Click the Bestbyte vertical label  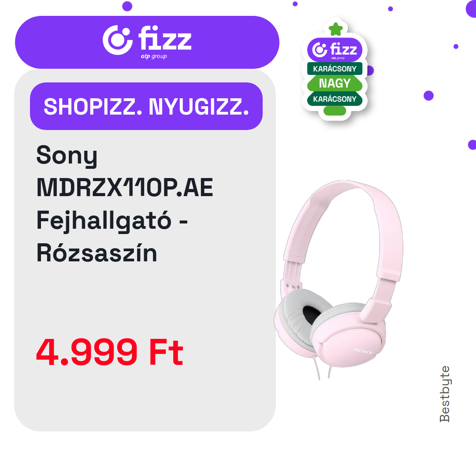click(445, 394)
